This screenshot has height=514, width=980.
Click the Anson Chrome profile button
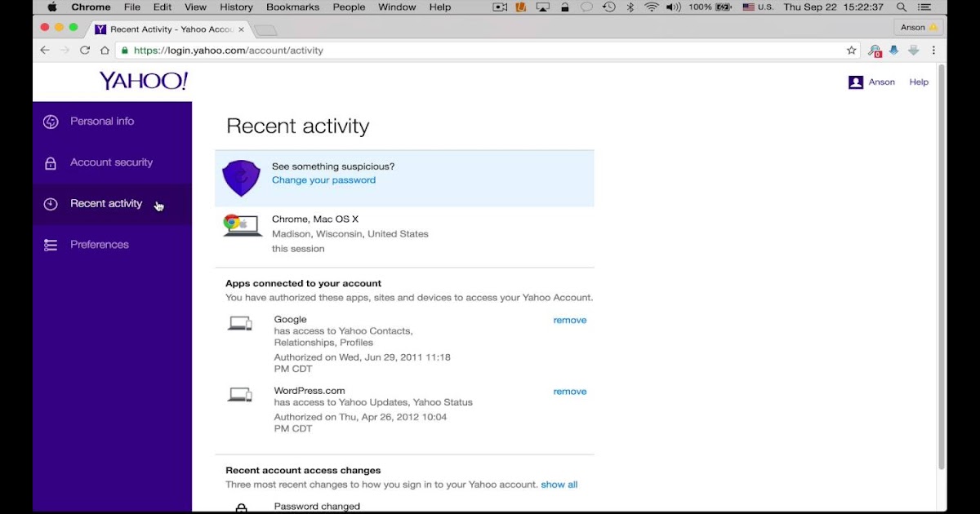click(x=918, y=28)
